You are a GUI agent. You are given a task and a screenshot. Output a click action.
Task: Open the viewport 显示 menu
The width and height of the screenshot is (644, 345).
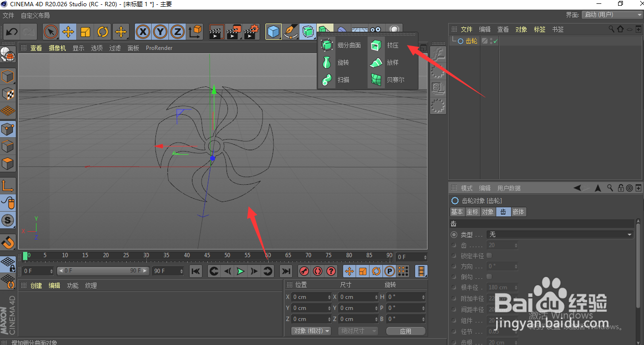(x=78, y=48)
